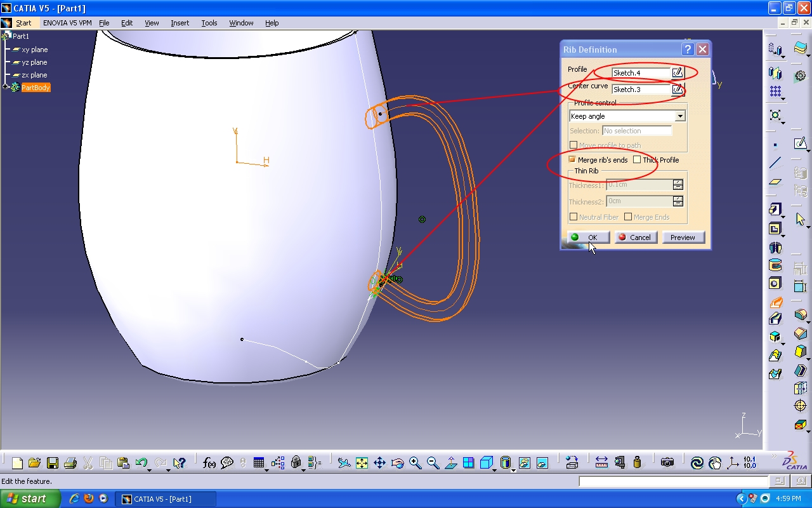Image resolution: width=812 pixels, height=508 pixels.
Task: Open the Measure Between tool
Action: pos(601,463)
